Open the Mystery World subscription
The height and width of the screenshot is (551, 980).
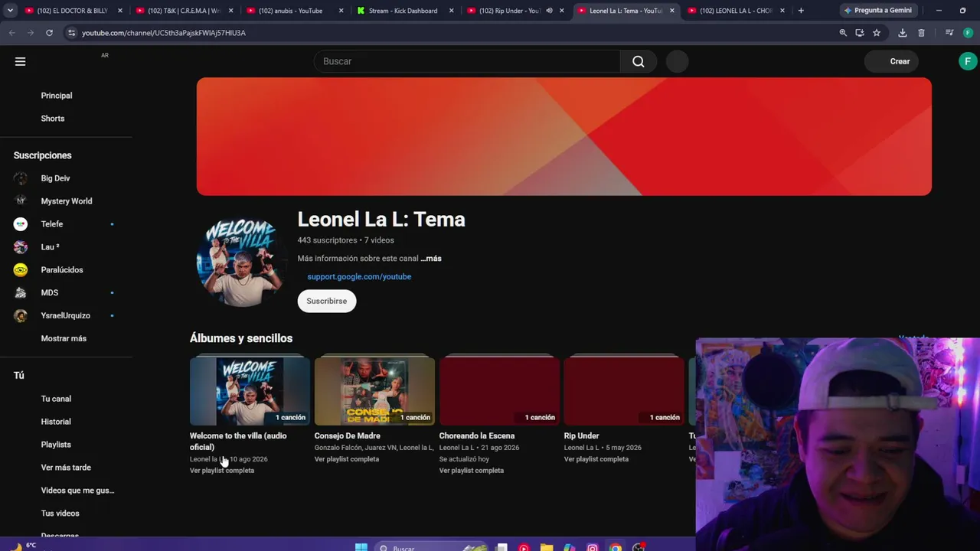click(67, 201)
